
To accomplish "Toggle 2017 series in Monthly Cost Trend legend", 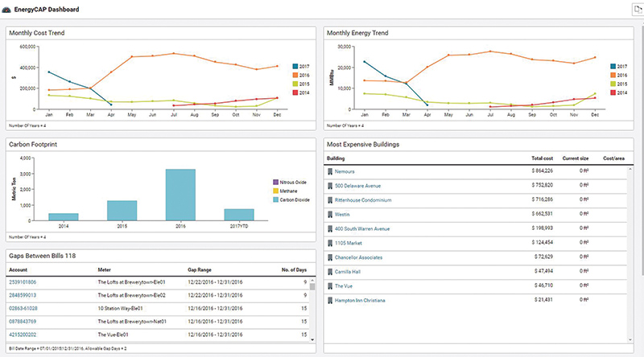I will tap(301, 67).
